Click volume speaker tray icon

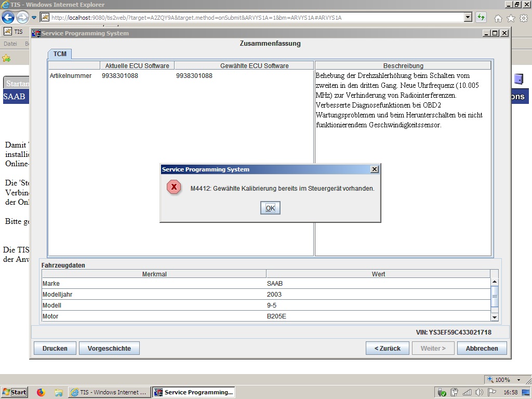[478, 393]
